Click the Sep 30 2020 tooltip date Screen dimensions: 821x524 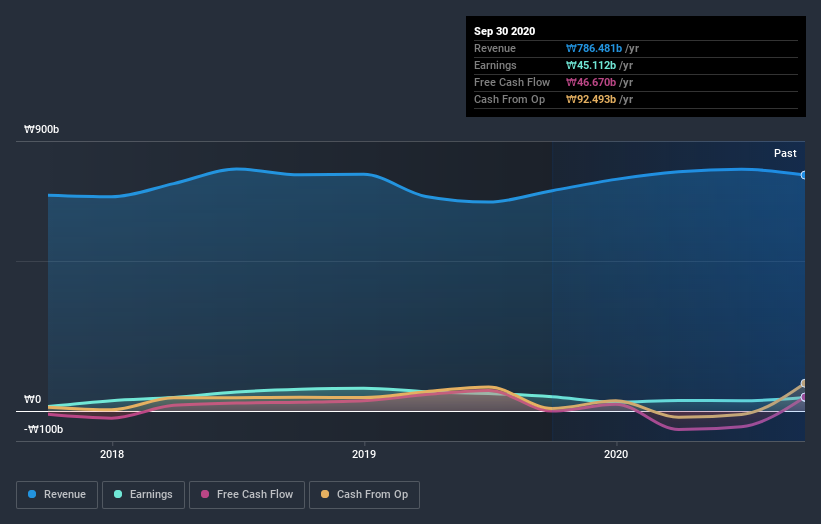pos(504,31)
